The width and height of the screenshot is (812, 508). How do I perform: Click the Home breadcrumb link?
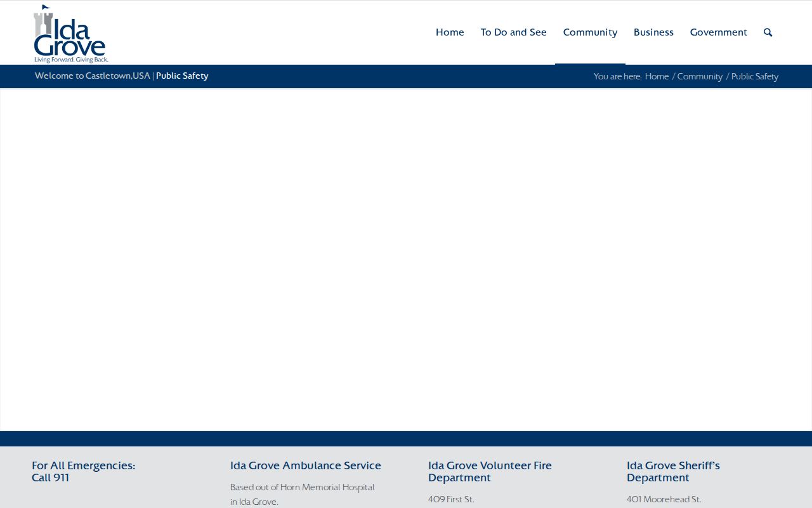coord(657,76)
